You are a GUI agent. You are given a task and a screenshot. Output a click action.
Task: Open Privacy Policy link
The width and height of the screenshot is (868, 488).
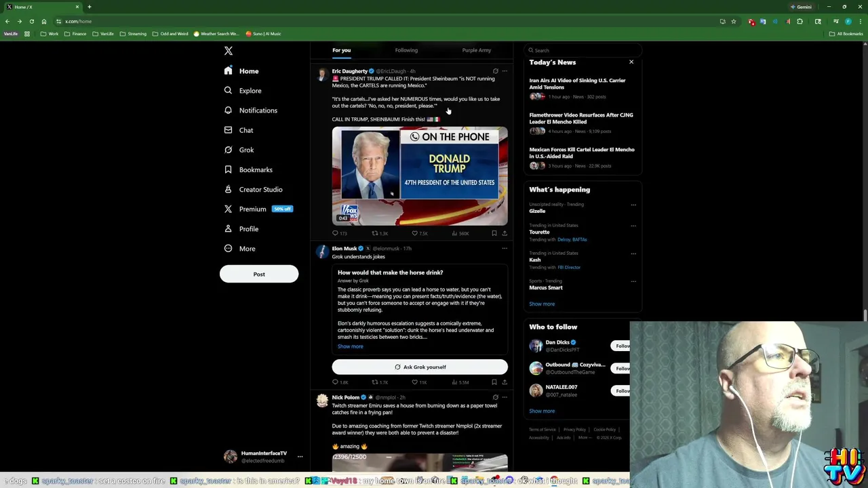pyautogui.click(x=574, y=430)
